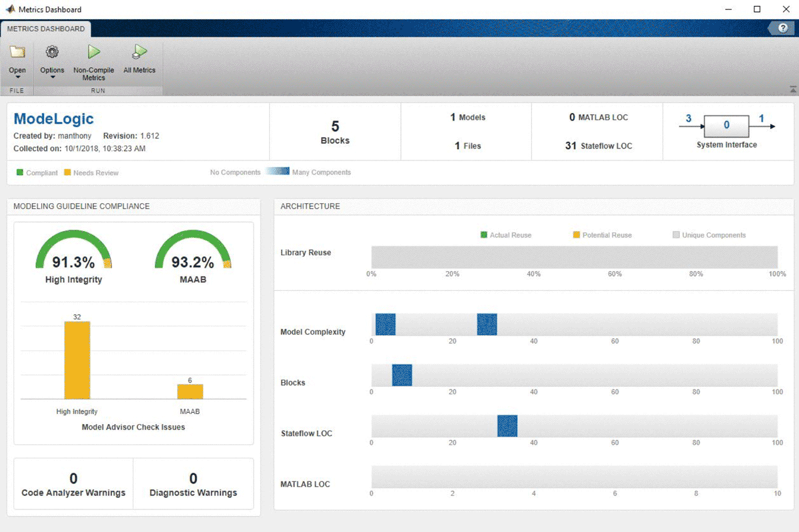Collapse the toolstrip using the corner arrow icon

point(792,89)
